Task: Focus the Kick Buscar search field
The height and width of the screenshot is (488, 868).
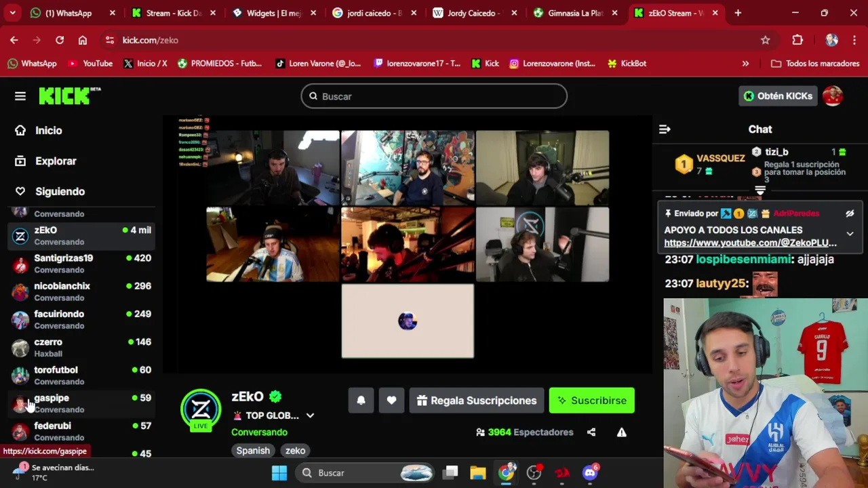Action: click(x=434, y=96)
